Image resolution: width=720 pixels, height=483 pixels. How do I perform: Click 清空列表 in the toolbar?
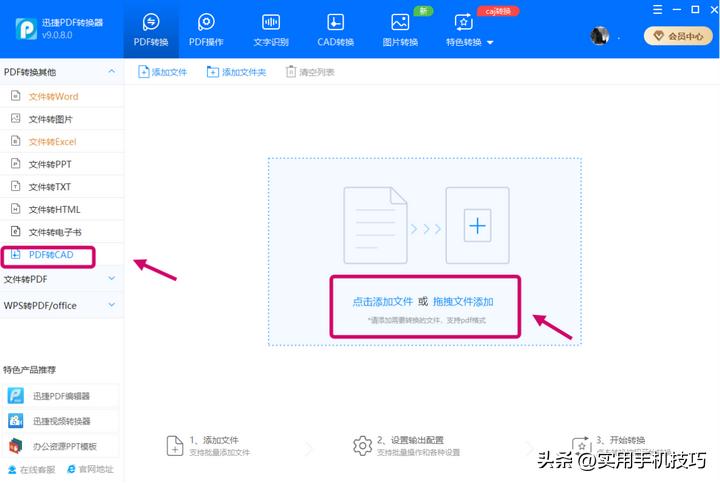(310, 72)
